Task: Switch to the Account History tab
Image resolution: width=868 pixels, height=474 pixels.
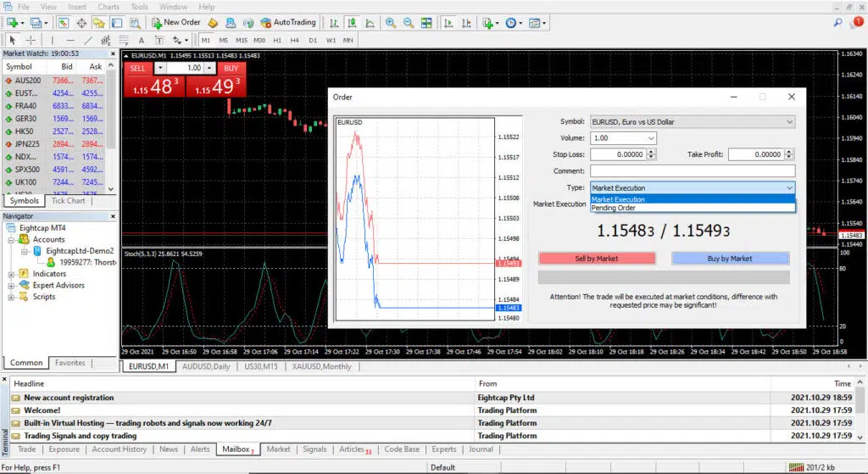Action: tap(120, 449)
